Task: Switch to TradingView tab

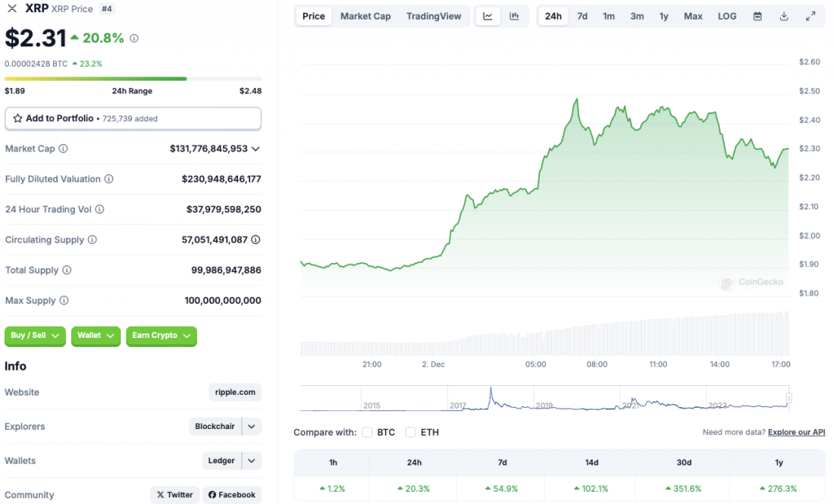Action: point(433,16)
